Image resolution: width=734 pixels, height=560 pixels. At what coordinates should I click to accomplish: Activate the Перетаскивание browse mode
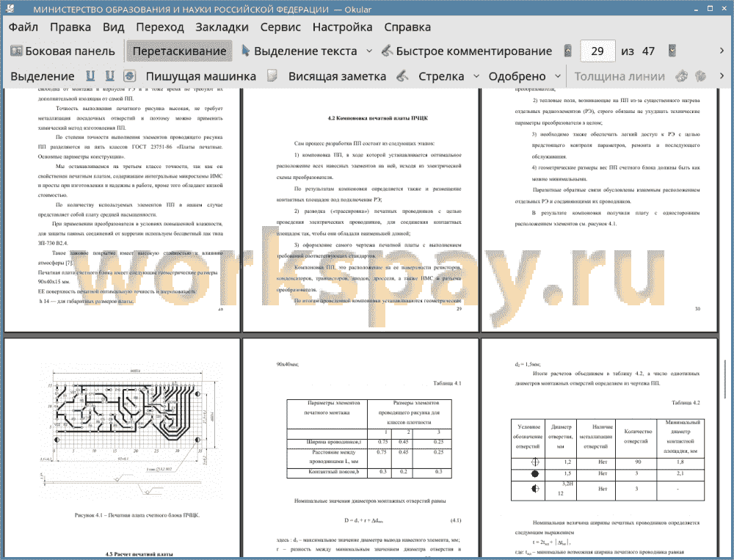(x=179, y=51)
